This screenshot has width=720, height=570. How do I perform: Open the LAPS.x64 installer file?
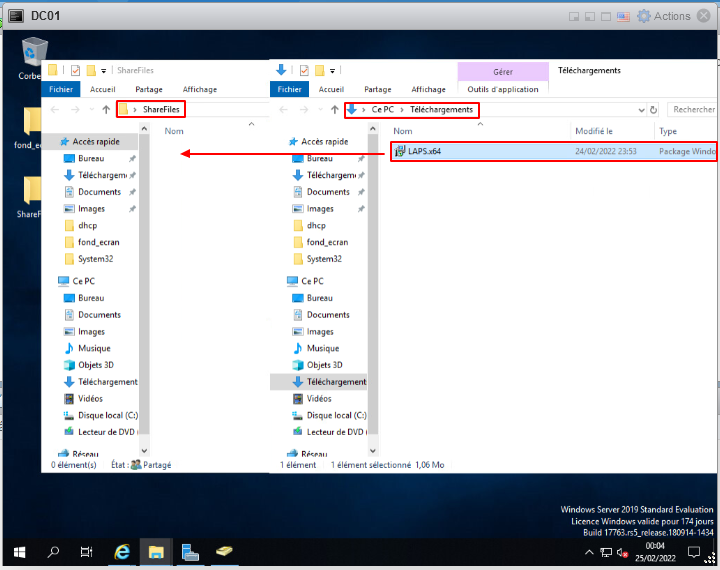coord(424,152)
